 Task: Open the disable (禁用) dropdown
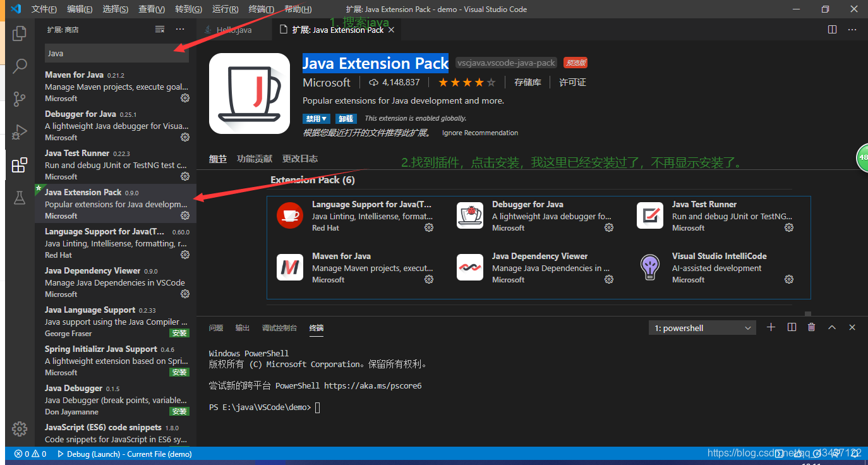click(x=316, y=119)
